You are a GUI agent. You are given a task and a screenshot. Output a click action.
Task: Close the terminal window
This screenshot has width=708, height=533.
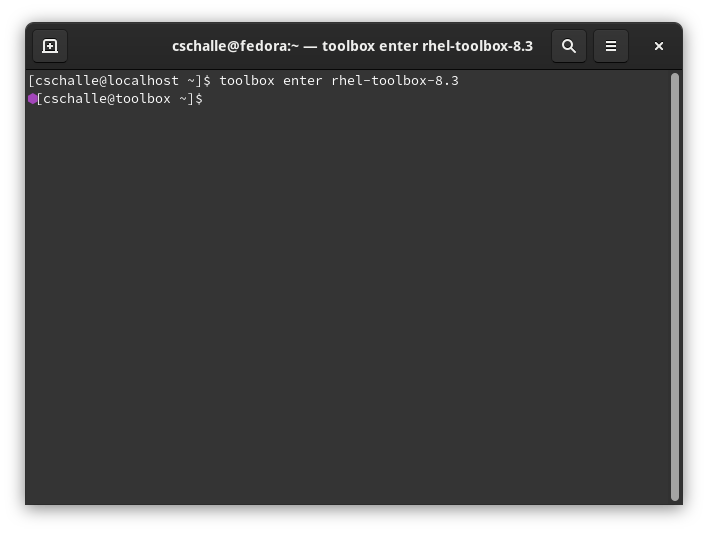tap(659, 46)
